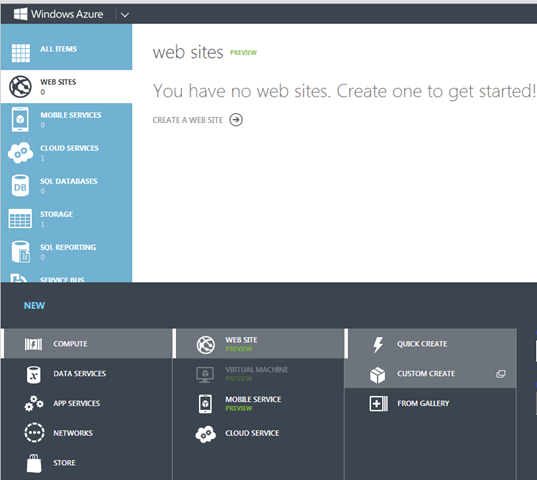Choose CLOUD SERVICE option label
The image size is (537, 480).
pyautogui.click(x=252, y=433)
